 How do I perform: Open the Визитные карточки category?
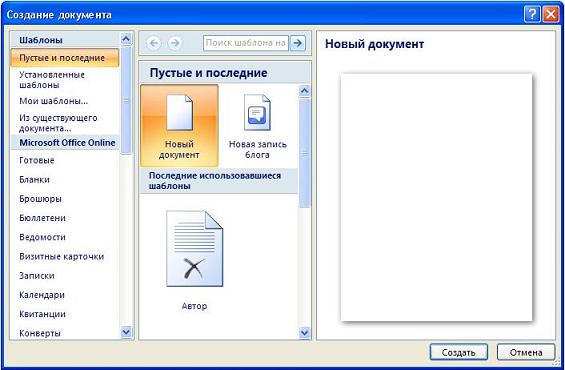pos(62,257)
